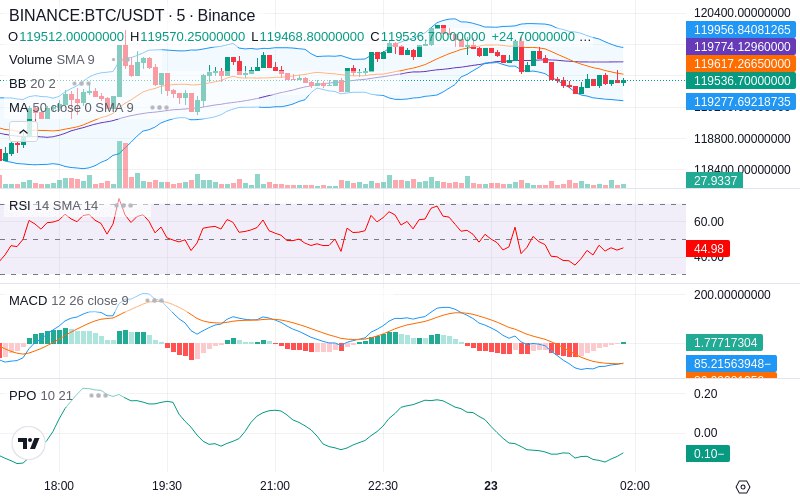The height and width of the screenshot is (500, 800).
Task: Select the PPO 10 21 indicator label
Action: pyautogui.click(x=41, y=395)
